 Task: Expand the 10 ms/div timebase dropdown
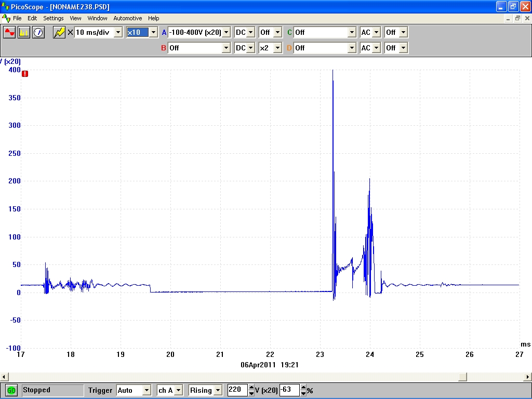click(118, 32)
